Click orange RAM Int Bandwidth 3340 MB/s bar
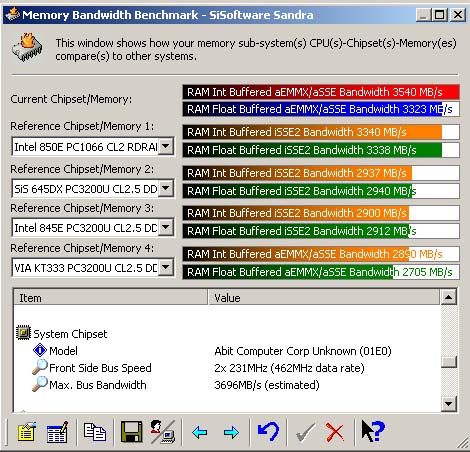The height and width of the screenshot is (452, 470). (321, 132)
